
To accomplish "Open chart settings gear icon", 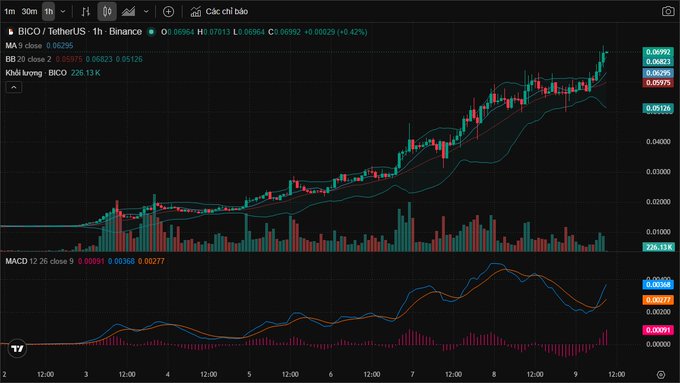I will 661,374.
